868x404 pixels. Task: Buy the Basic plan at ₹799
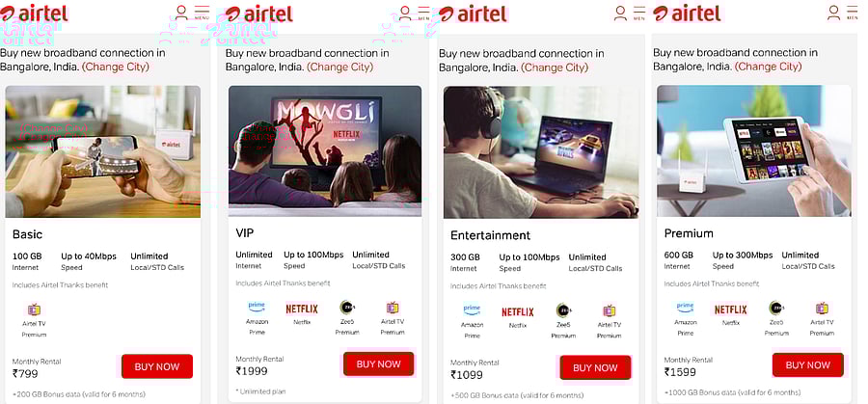coord(157,366)
